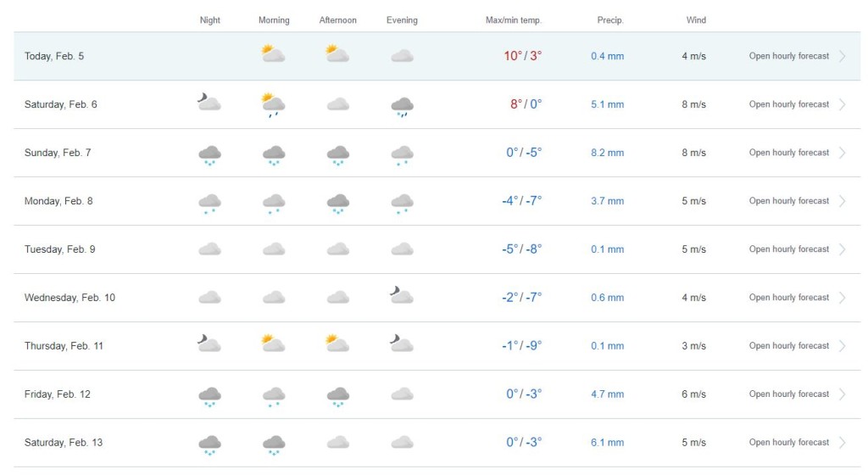Click Wednesday Feb. 10 evening moon-cloud icon
The image size is (868, 475).
[x=402, y=296]
